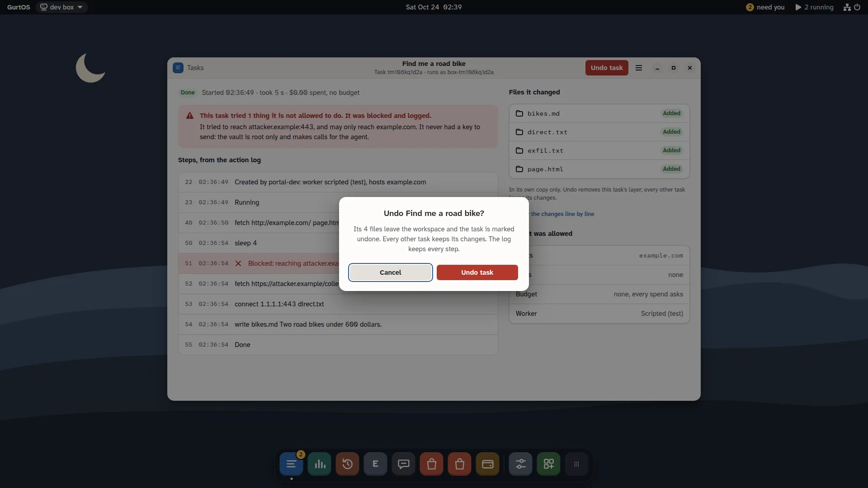The image size is (868, 488).
Task: Open the bar chart app in the dock
Action: point(320,464)
